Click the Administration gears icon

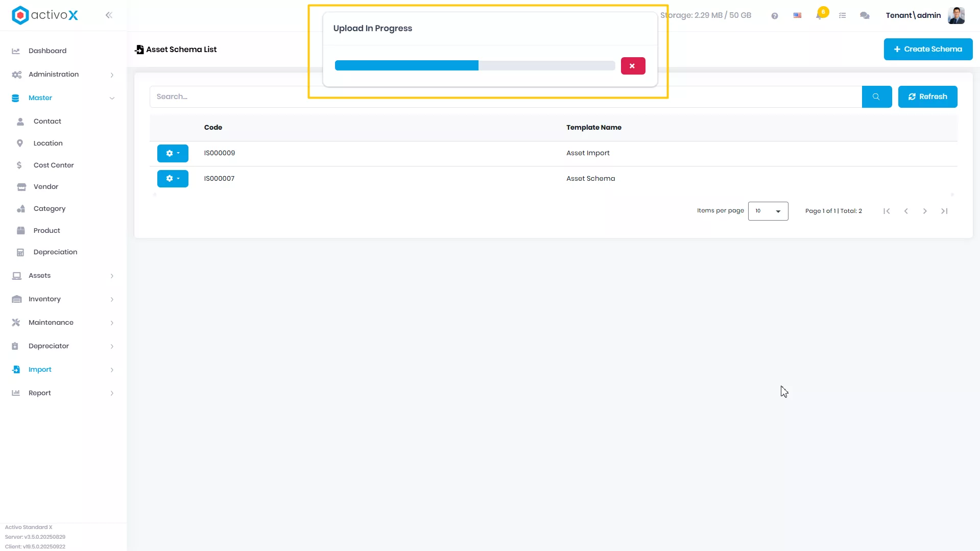(x=16, y=75)
